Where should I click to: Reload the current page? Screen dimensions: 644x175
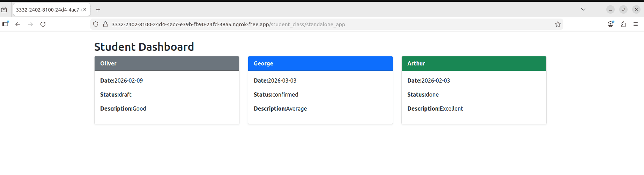coord(43,24)
